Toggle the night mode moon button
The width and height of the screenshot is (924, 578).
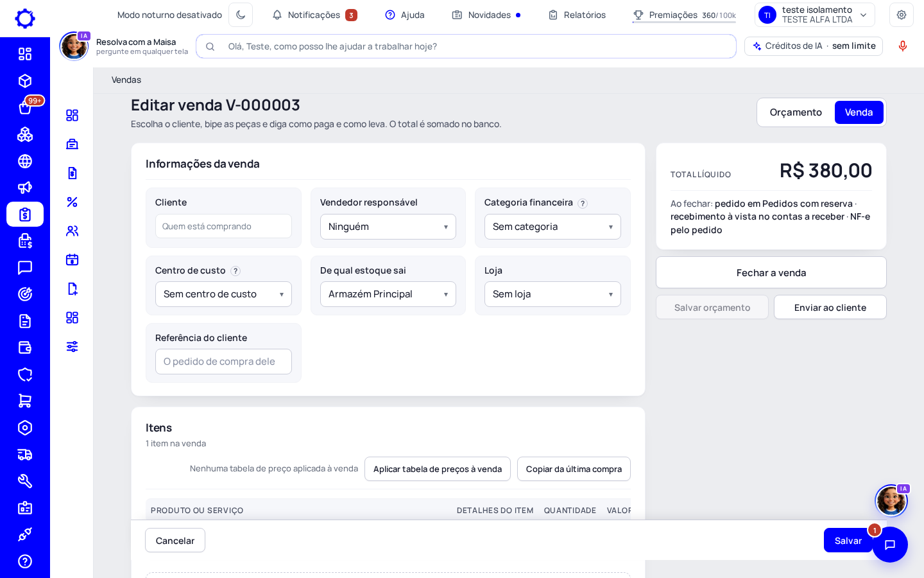tap(241, 15)
